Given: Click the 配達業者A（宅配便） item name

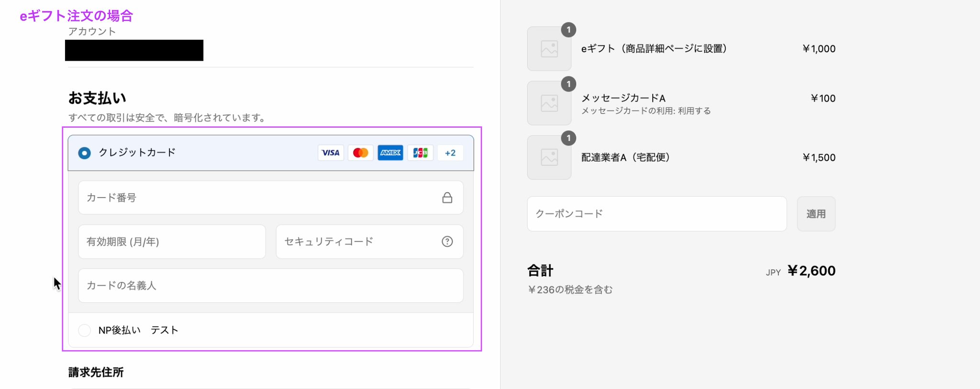Looking at the screenshot, I should 625,157.
